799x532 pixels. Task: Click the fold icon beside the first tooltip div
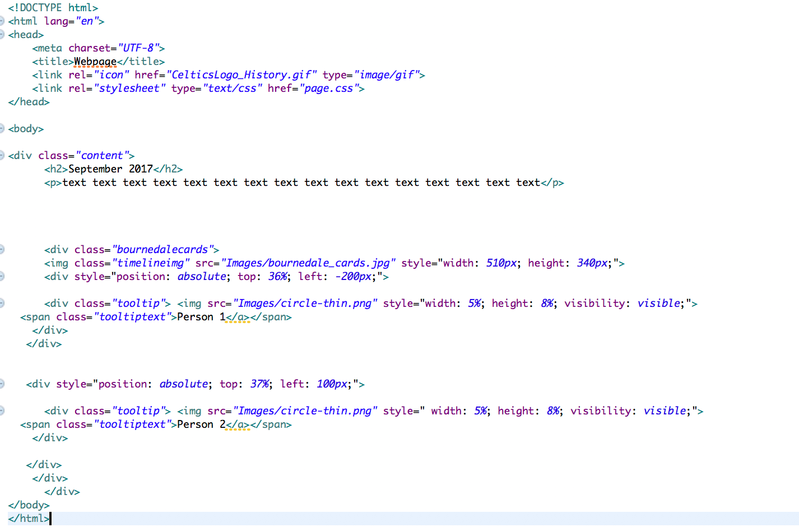click(2, 303)
